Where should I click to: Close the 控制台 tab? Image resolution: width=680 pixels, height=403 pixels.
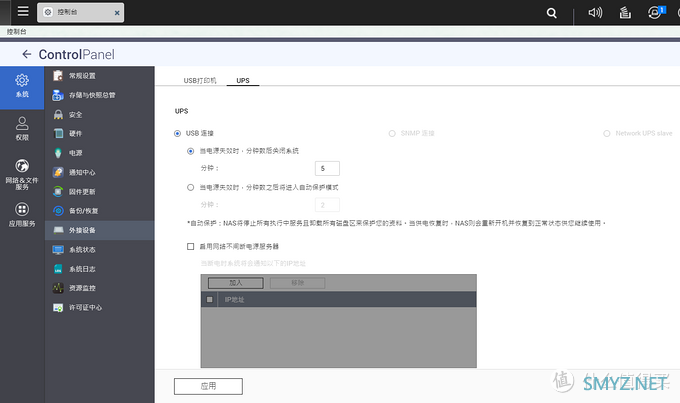pyautogui.click(x=117, y=13)
